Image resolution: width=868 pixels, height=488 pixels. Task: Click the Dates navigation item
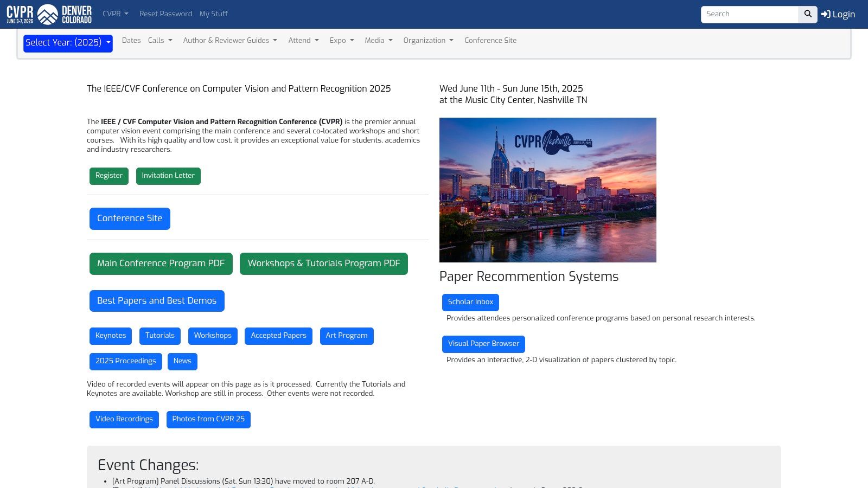click(x=131, y=40)
